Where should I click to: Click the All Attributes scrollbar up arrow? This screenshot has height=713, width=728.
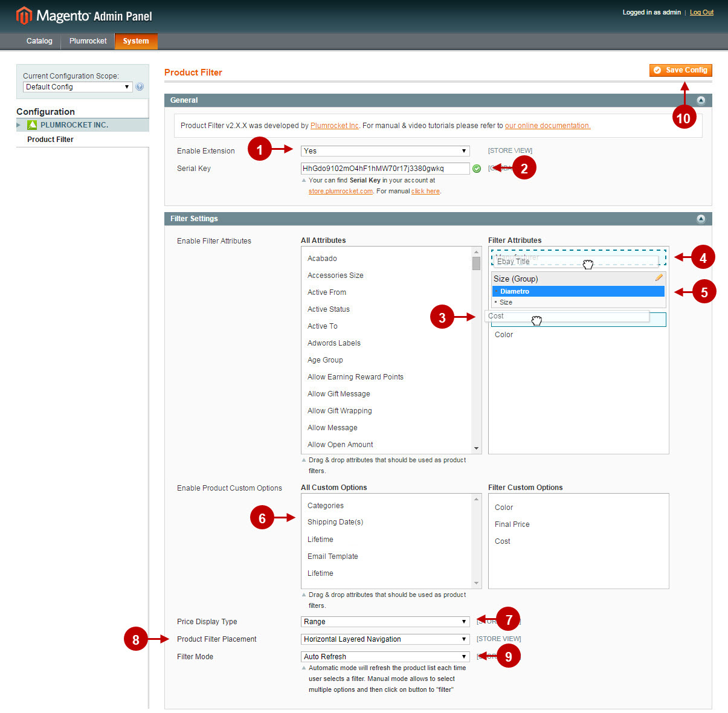[x=476, y=251]
